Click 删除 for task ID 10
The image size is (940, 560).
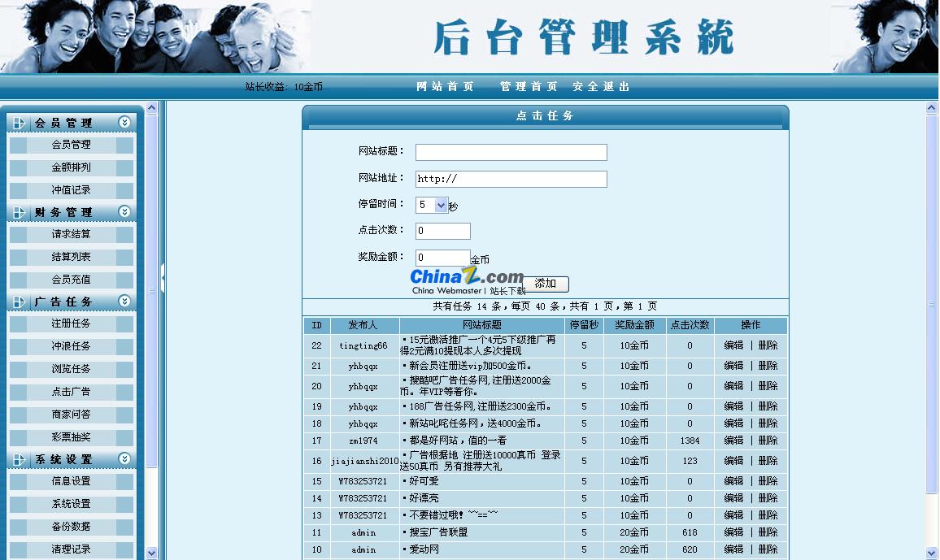point(768,549)
